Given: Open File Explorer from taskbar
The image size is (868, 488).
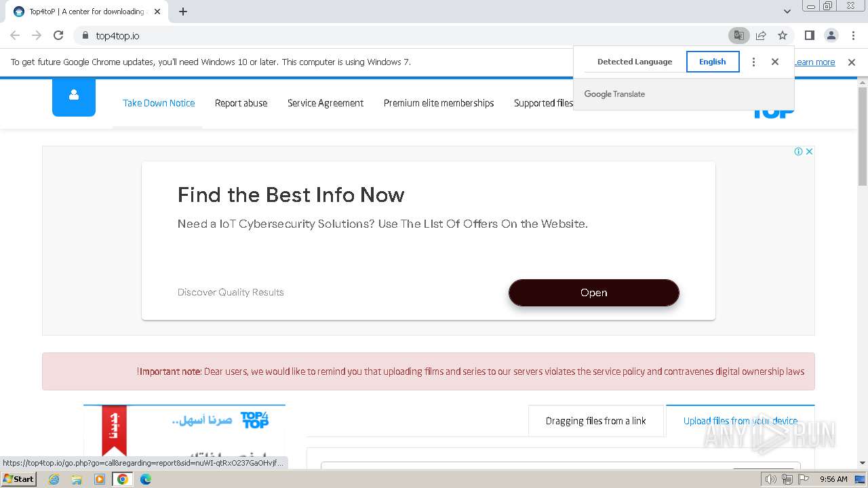Looking at the screenshot, I should [77, 479].
